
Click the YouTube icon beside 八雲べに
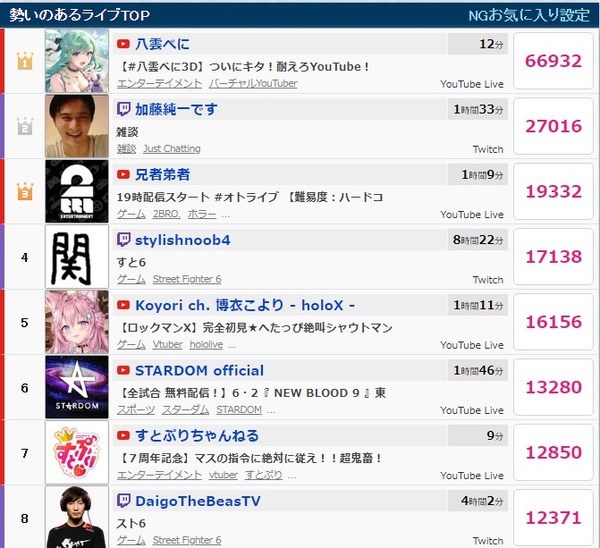pos(123,44)
